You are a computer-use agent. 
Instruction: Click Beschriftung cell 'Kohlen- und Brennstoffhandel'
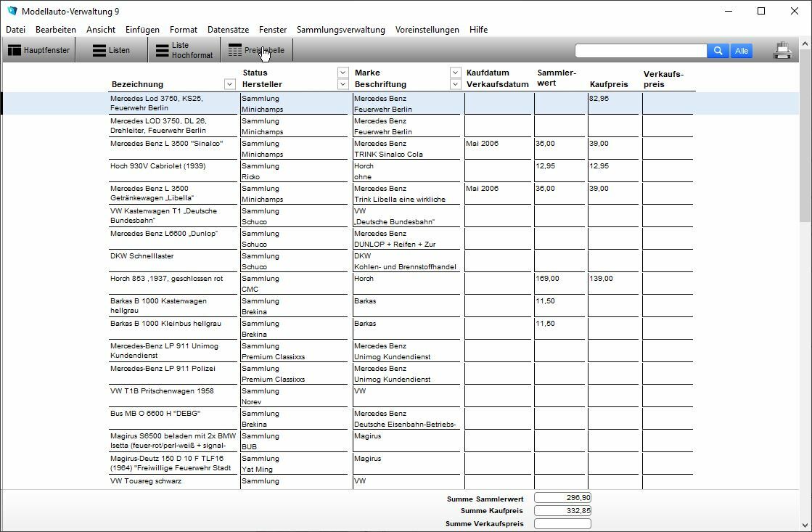[405, 267]
